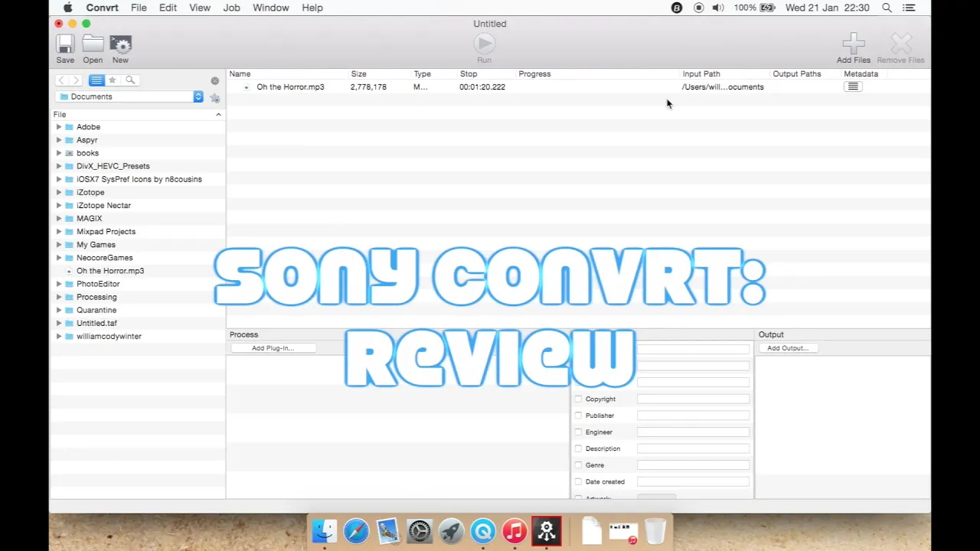The image size is (980, 551).
Task: Switch file browser to list view
Action: pyautogui.click(x=96, y=80)
